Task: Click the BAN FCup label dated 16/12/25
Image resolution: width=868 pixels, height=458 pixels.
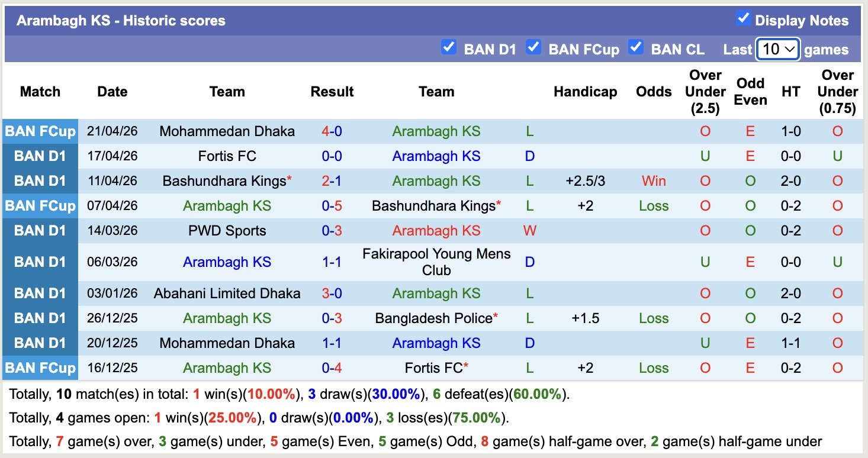Action: (x=40, y=368)
